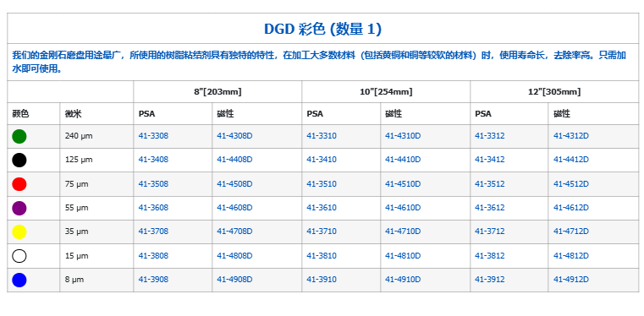
Task: Open part number 41-4308D link
Action: (234, 136)
